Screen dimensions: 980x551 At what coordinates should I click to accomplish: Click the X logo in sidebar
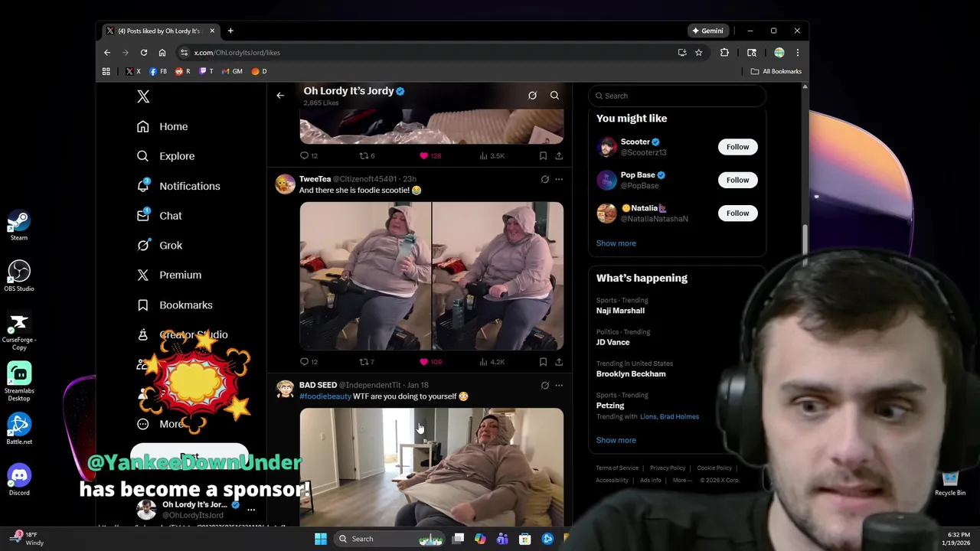pyautogui.click(x=143, y=96)
